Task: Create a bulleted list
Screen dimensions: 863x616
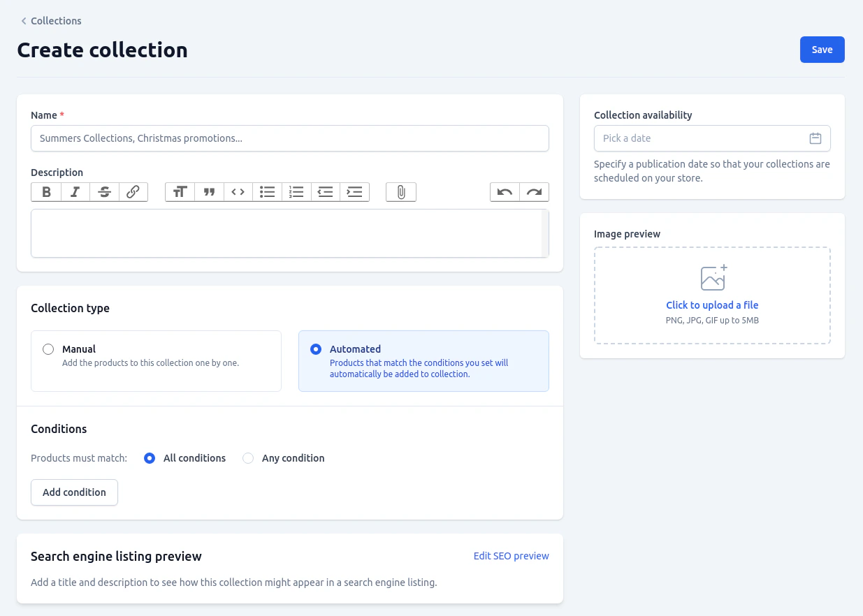Action: pos(267,192)
